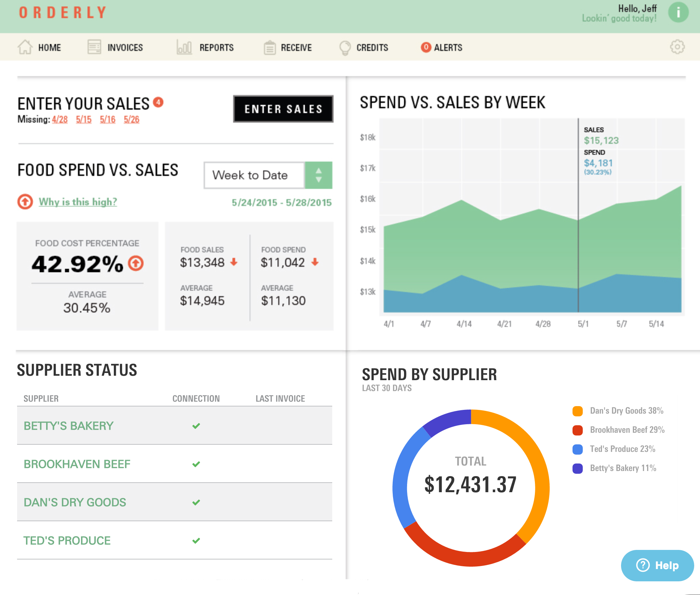700x595 pixels.
Task: Click the Help bubble in the corner
Action: (x=657, y=565)
